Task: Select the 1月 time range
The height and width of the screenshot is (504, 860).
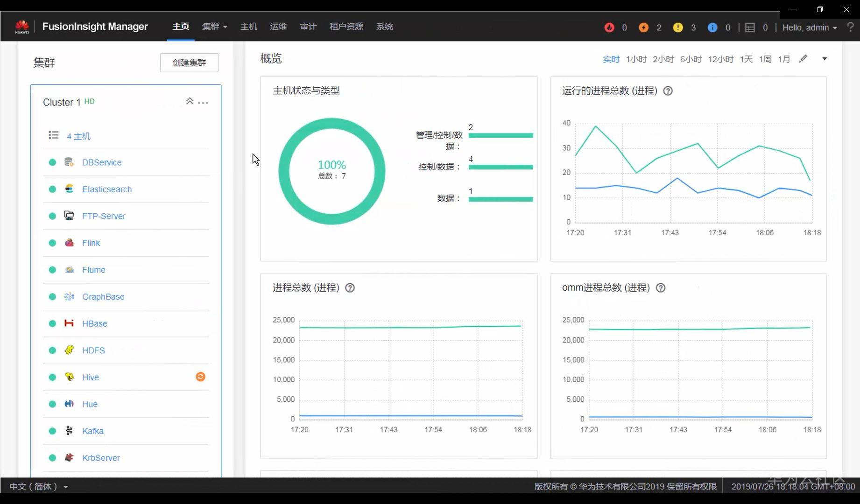Action: 784,59
